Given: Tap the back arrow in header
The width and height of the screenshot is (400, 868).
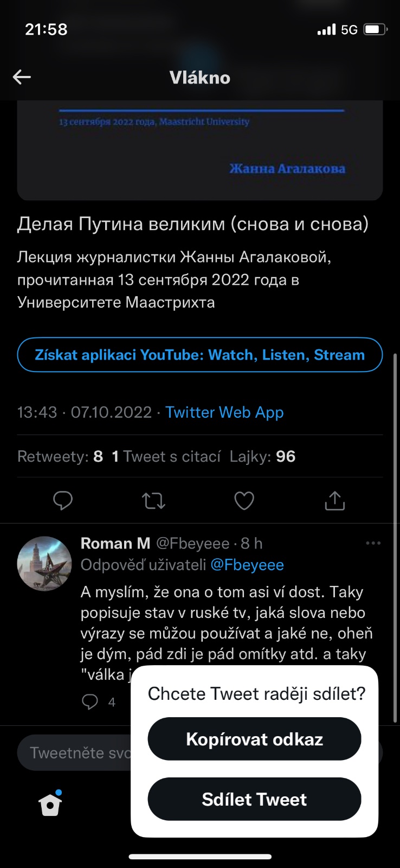Looking at the screenshot, I should pyautogui.click(x=22, y=77).
